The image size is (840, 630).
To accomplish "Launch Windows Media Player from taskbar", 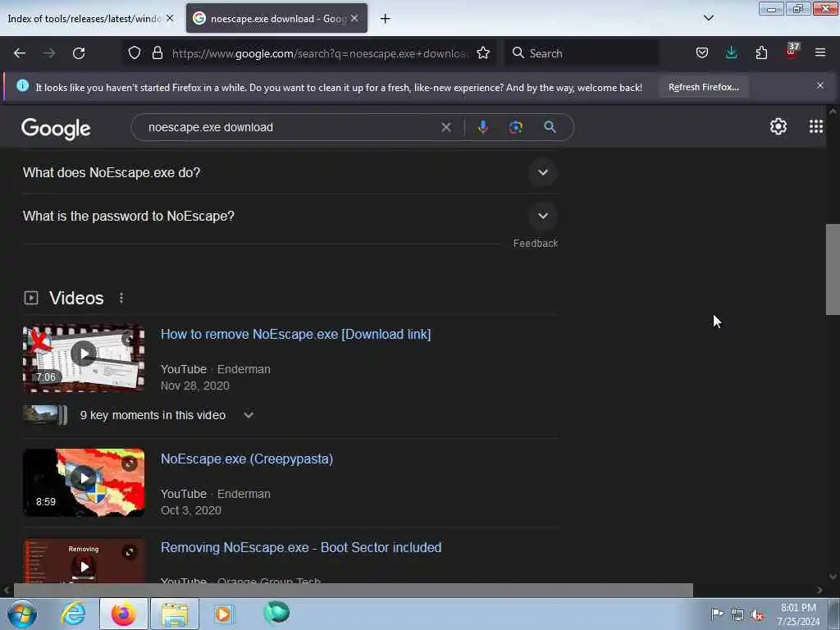I will click(x=224, y=614).
